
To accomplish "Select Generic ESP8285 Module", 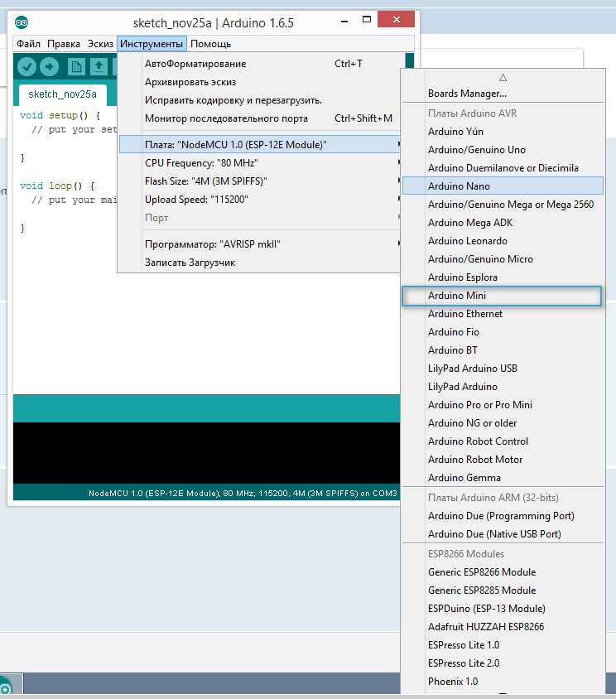I will pos(503,591).
